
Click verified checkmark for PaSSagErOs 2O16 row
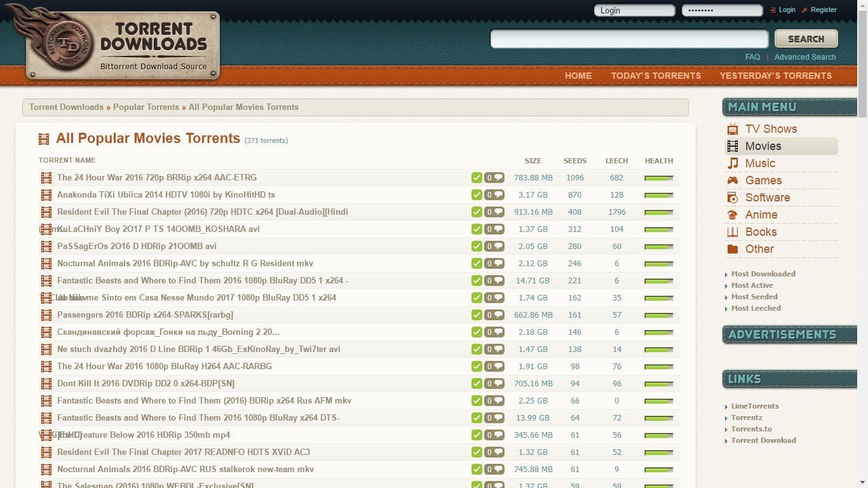point(477,247)
